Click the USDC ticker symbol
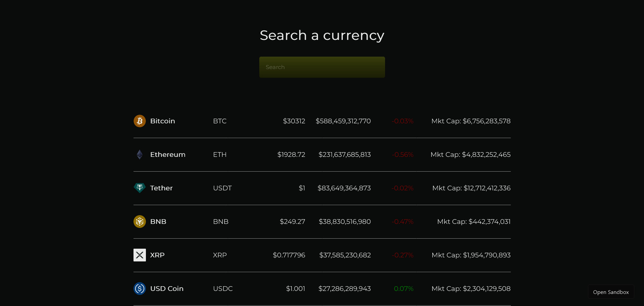Image resolution: width=644 pixels, height=306 pixels. pos(223,289)
